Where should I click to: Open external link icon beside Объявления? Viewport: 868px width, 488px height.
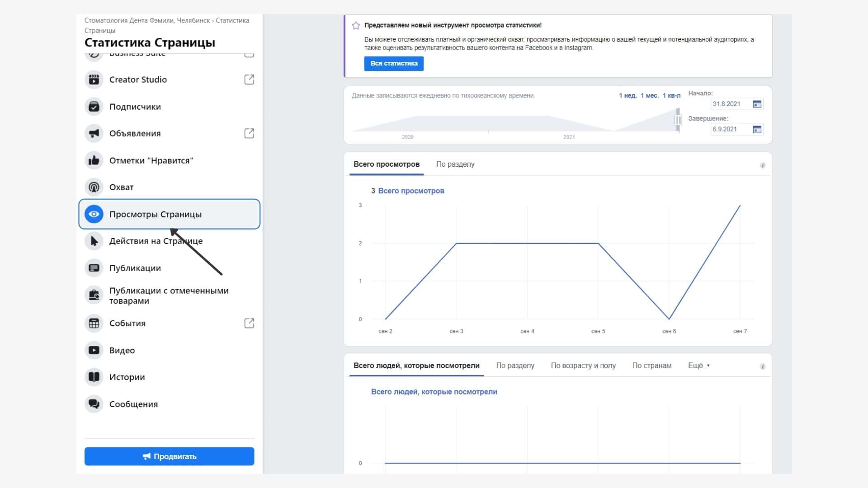coord(249,133)
